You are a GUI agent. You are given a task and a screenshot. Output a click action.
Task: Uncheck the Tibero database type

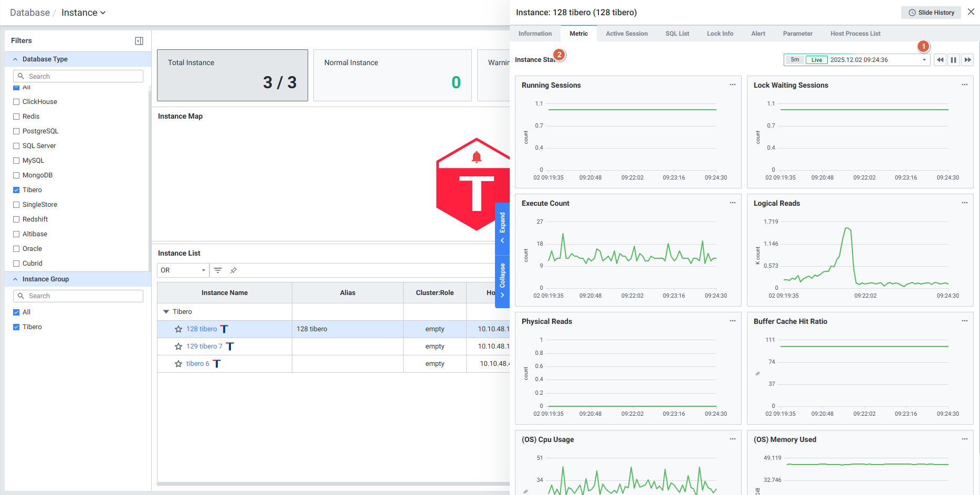[16, 190]
